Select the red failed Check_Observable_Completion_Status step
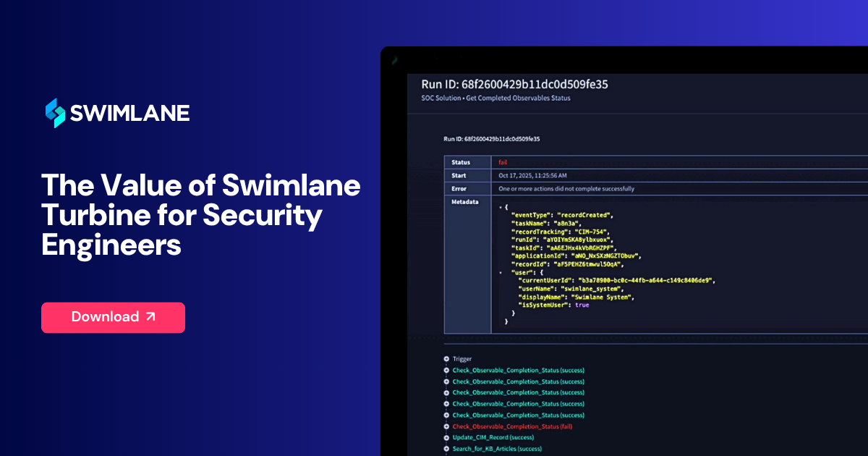The image size is (868, 456). point(512,426)
